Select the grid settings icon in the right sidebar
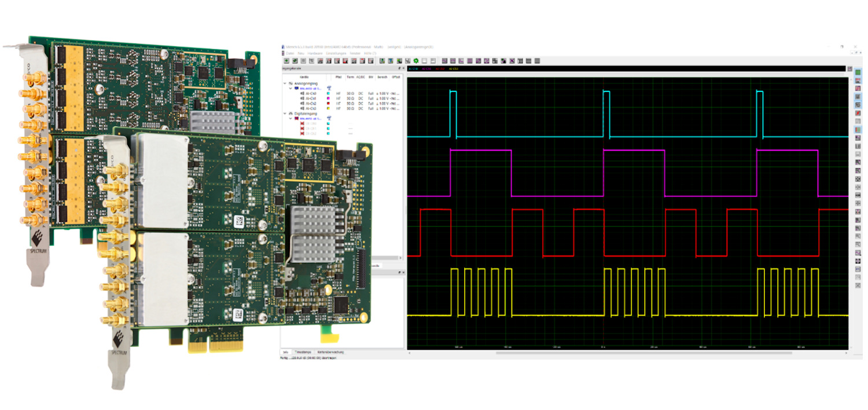This screenshot has height=410, width=868. [x=857, y=72]
